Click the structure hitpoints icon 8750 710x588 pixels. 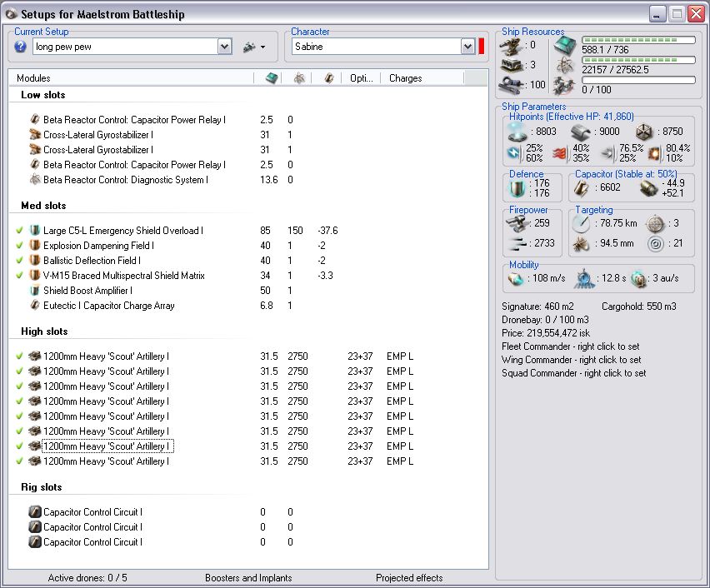coord(644,132)
